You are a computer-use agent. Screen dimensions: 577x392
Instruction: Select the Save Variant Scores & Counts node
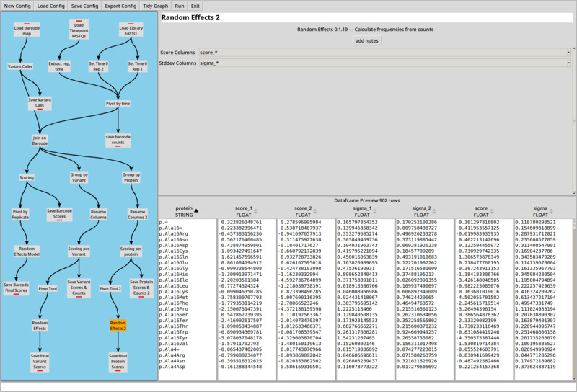(x=79, y=288)
